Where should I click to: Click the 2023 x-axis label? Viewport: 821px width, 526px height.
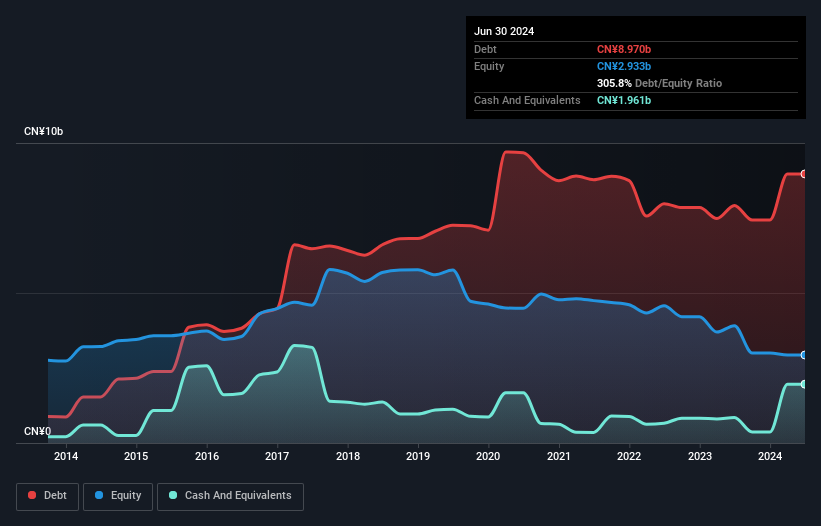tap(700, 456)
